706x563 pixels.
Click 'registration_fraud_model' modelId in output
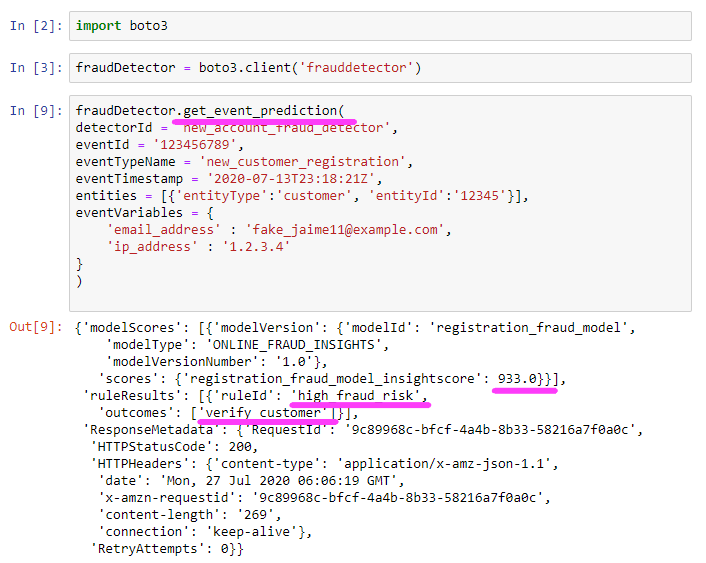(529, 328)
